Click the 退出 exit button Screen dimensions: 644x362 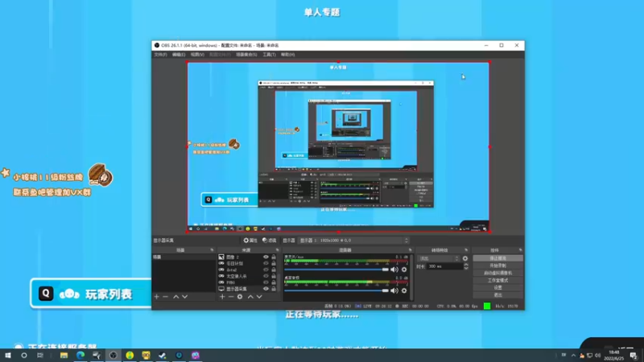pos(497,295)
